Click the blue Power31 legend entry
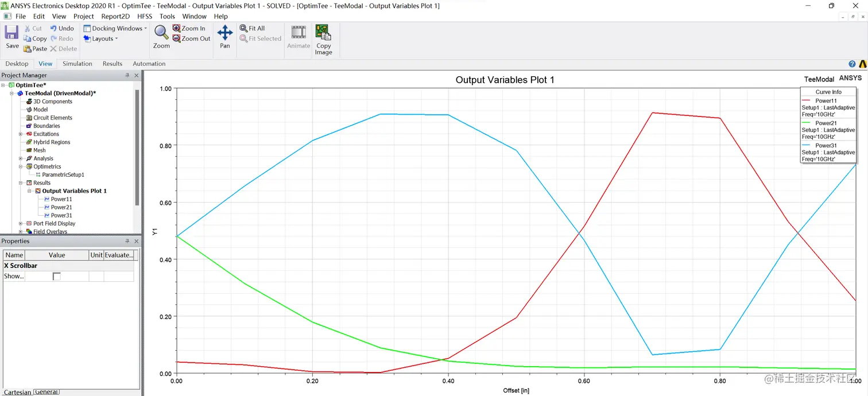This screenshot has width=868, height=396. click(828, 152)
